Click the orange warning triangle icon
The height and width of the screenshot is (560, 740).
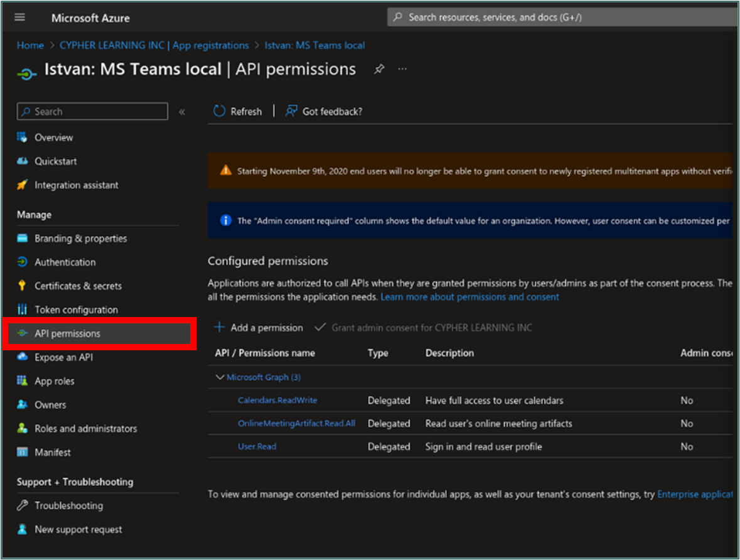pos(226,171)
